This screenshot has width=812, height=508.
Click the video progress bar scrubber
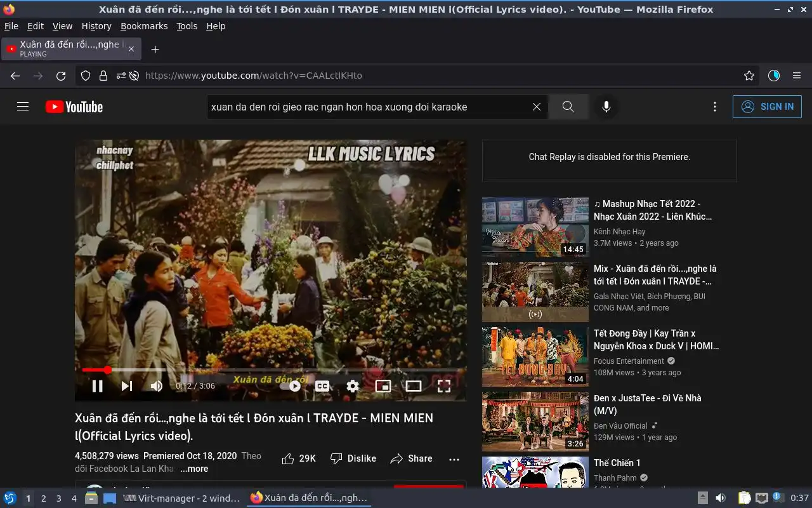click(107, 370)
